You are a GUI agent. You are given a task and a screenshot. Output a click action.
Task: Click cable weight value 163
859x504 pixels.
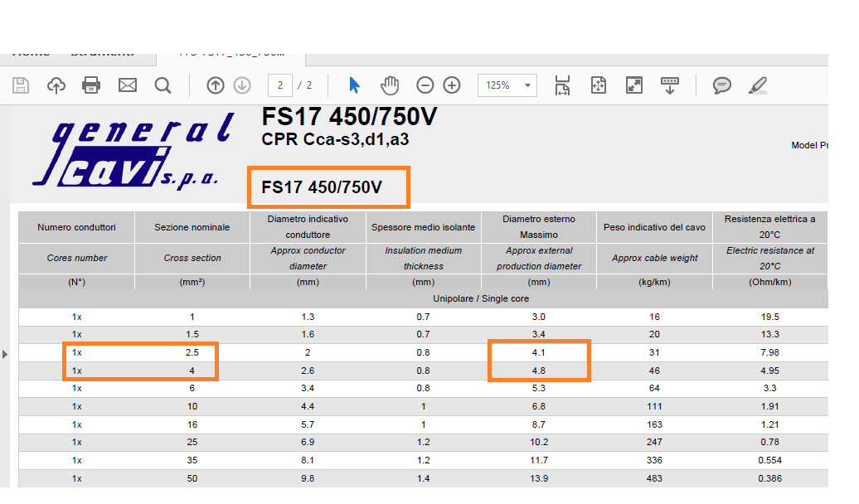(654, 424)
